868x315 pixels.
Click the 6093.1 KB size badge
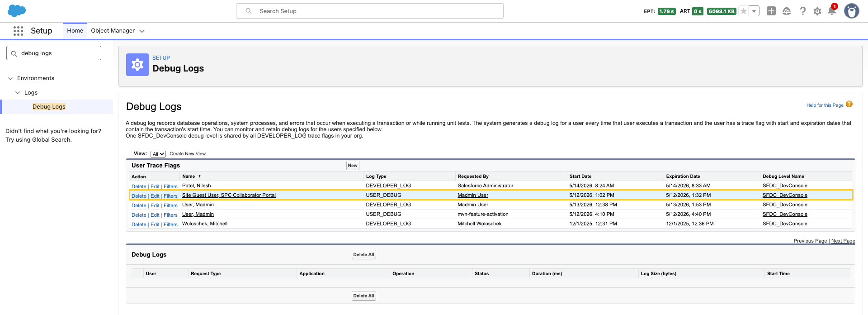click(x=722, y=11)
